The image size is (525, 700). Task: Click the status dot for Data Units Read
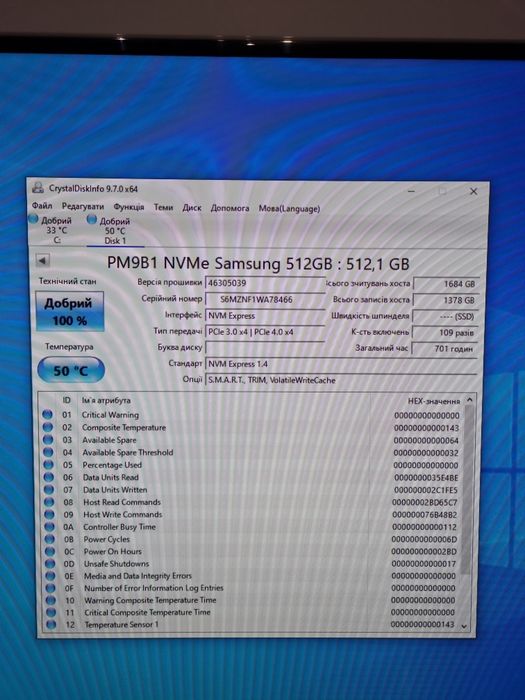click(49, 477)
